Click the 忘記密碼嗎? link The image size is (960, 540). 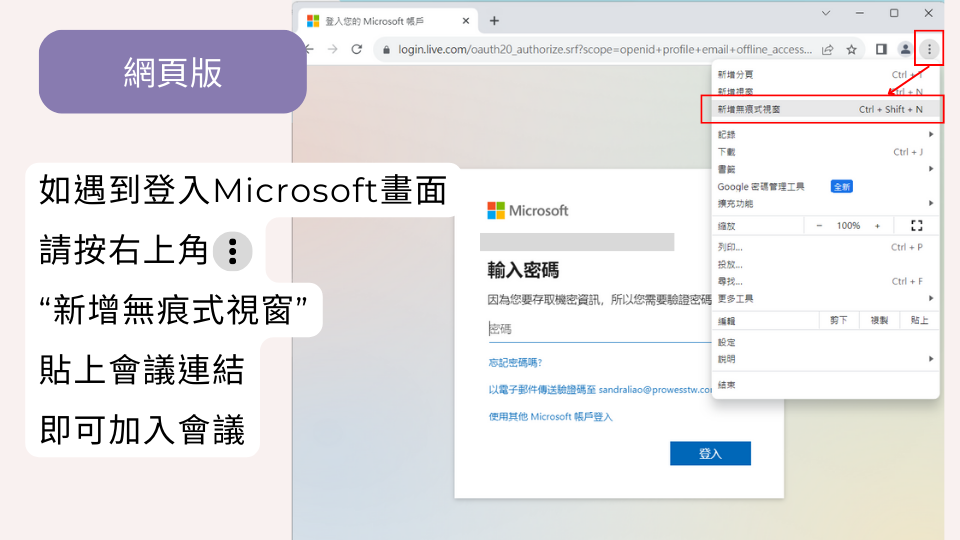point(516,363)
